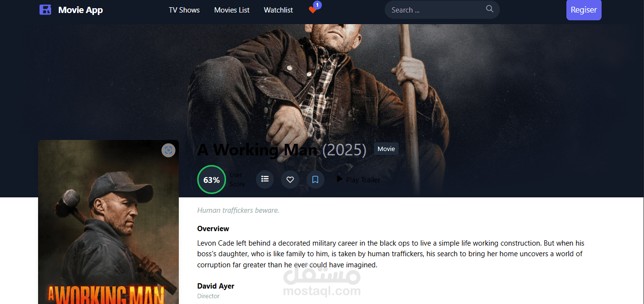Click the Movie type badge
644x304 pixels.
click(386, 149)
